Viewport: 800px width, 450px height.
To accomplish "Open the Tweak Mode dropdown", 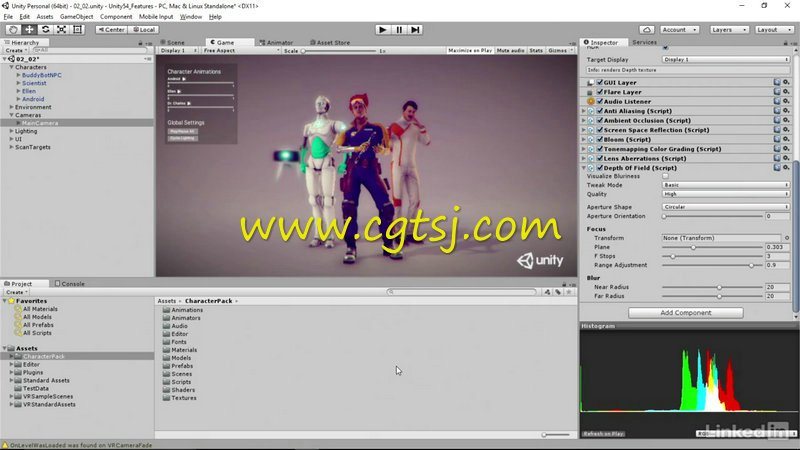I will [x=726, y=185].
